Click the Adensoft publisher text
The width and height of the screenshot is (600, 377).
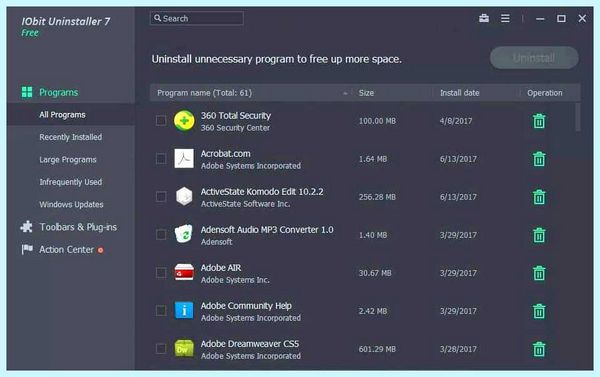(217, 242)
